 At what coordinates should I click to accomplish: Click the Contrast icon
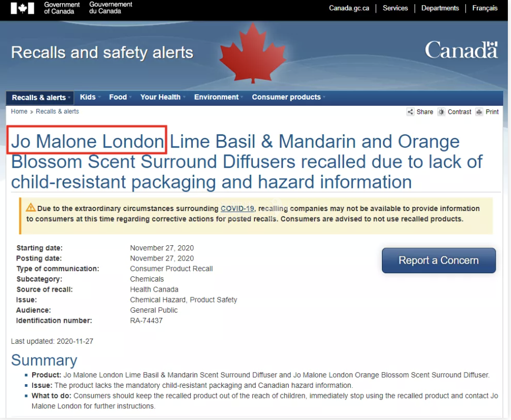coord(441,112)
